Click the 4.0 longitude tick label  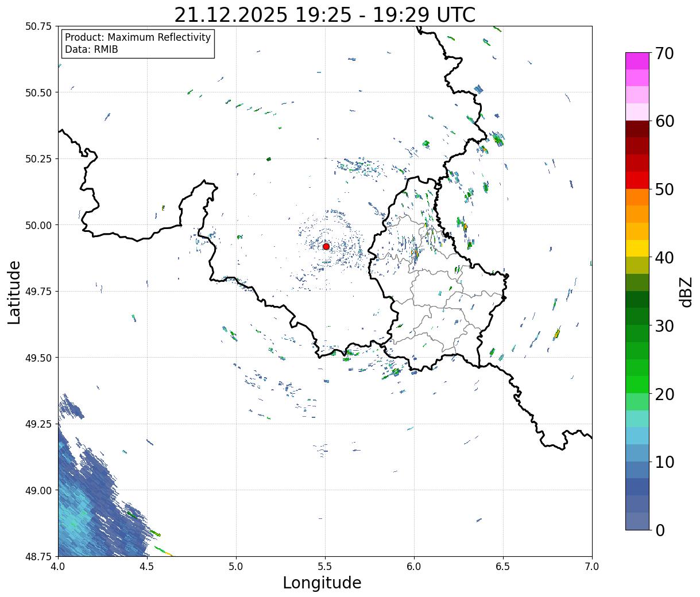tap(58, 566)
